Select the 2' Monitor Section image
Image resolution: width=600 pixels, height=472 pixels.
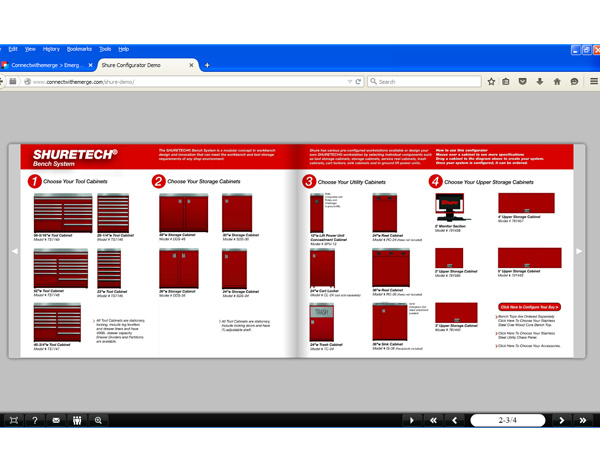[451, 207]
